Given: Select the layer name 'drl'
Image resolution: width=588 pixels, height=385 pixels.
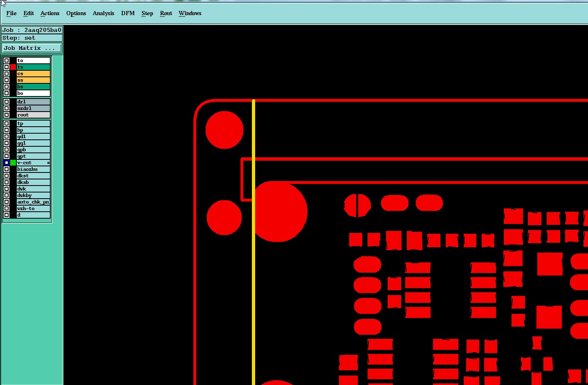Looking at the screenshot, I should point(34,102).
